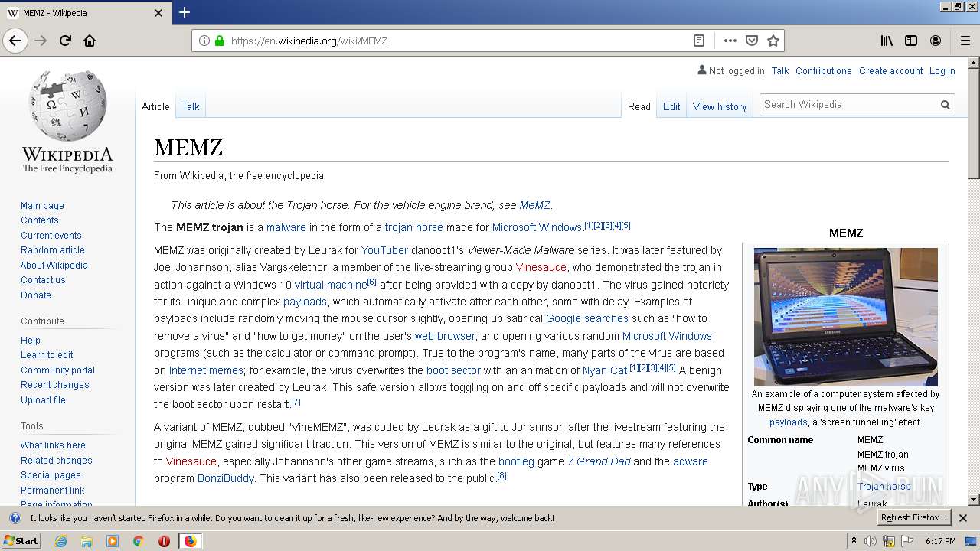Click the payloads link in image caption
This screenshot has height=551, width=980.
[x=789, y=422]
